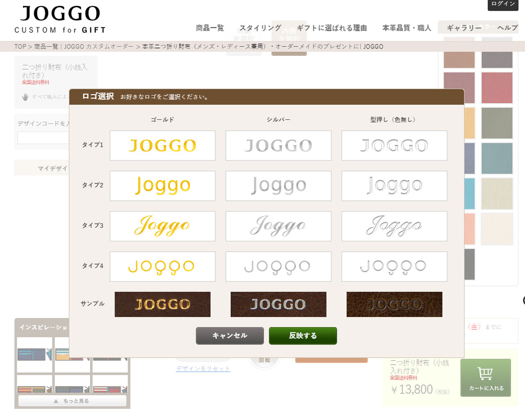Choose silver Type 2 Joggo logo
Image resolution: width=525 pixels, height=420 pixels.
(x=278, y=186)
